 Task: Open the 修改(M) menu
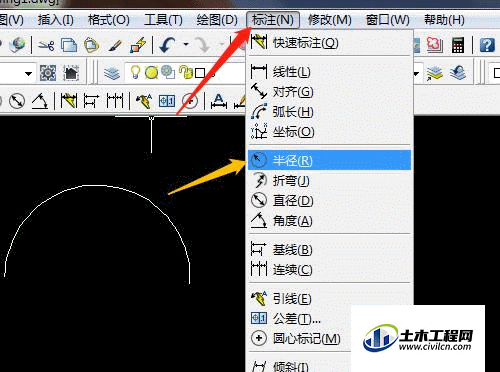pyautogui.click(x=330, y=20)
